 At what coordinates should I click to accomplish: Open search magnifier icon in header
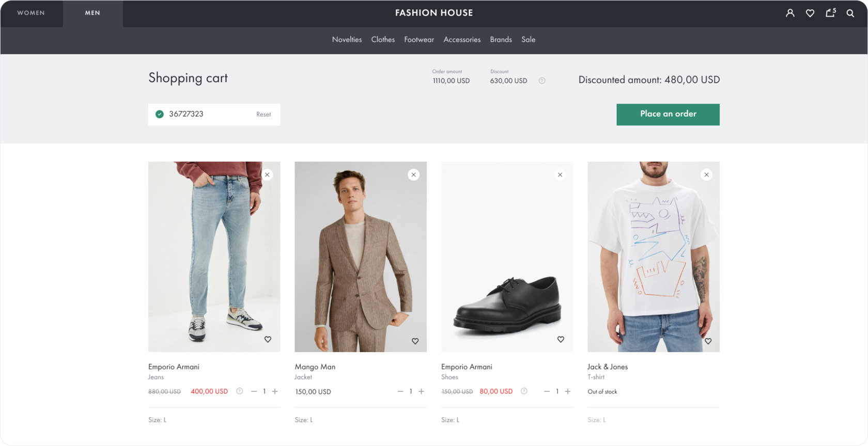(850, 13)
